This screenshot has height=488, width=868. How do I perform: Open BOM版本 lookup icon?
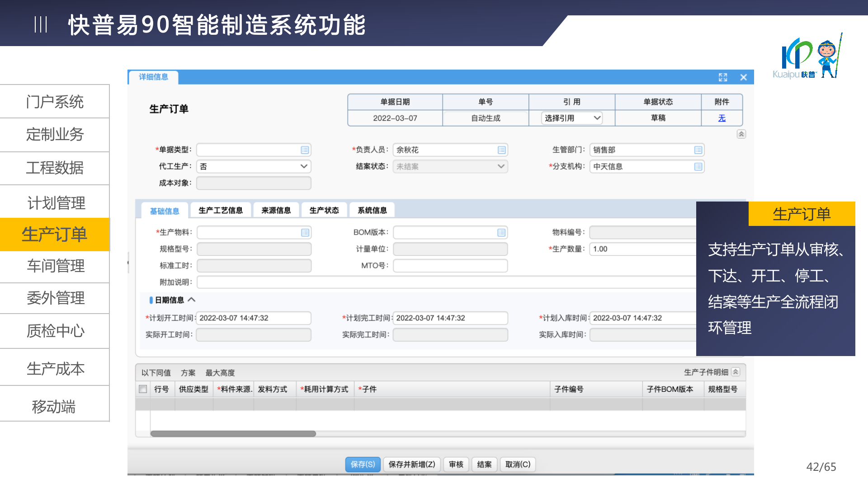click(x=501, y=233)
